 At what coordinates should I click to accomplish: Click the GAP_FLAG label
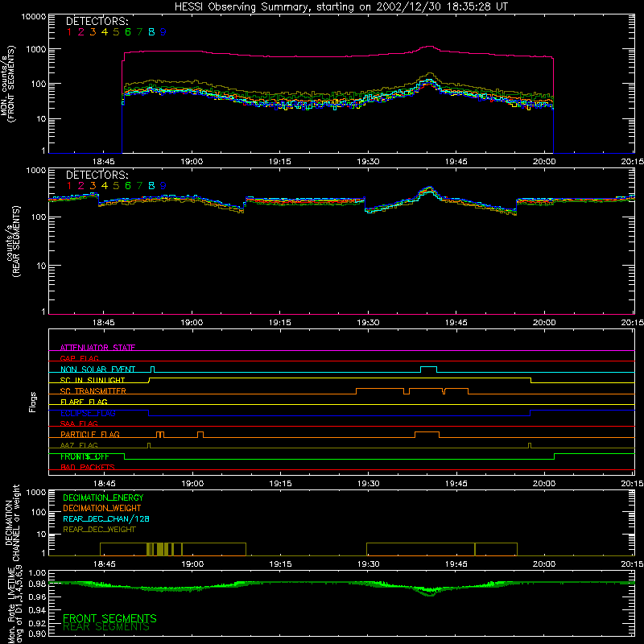pos(79,358)
